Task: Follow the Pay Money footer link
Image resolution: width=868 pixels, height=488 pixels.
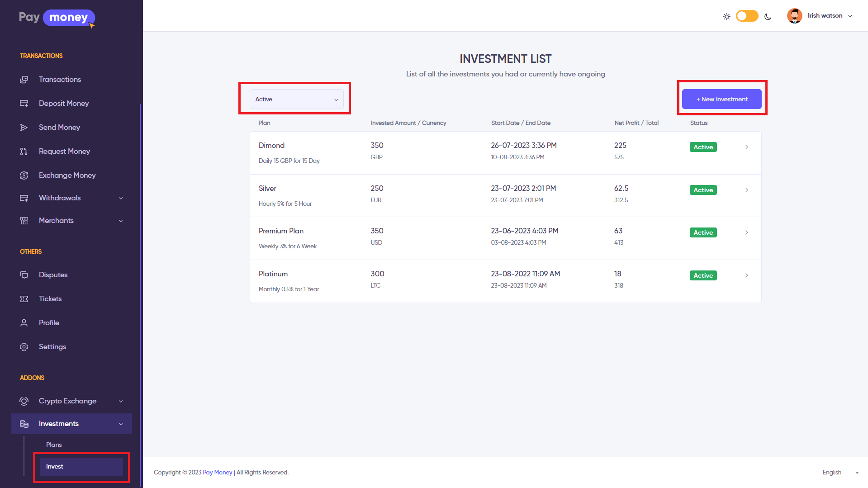Action: [217, 472]
